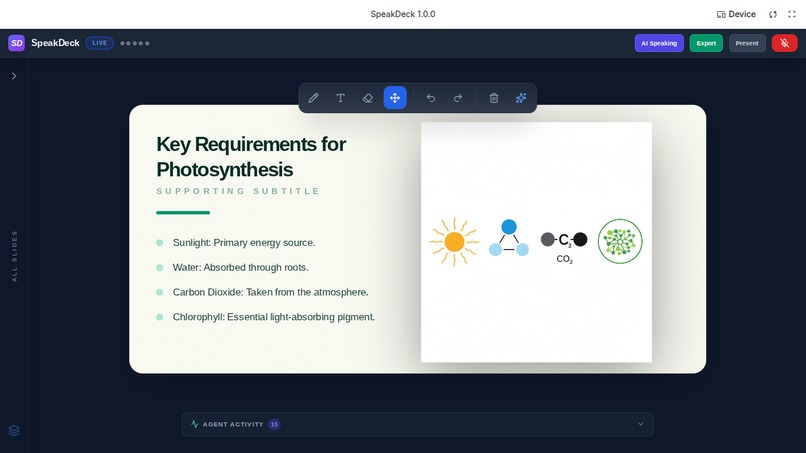Toggle the muted microphone button

[784, 43]
